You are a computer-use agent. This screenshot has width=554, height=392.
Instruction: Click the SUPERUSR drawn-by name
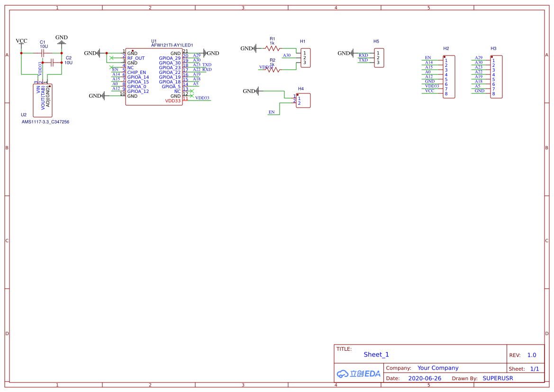point(498,378)
